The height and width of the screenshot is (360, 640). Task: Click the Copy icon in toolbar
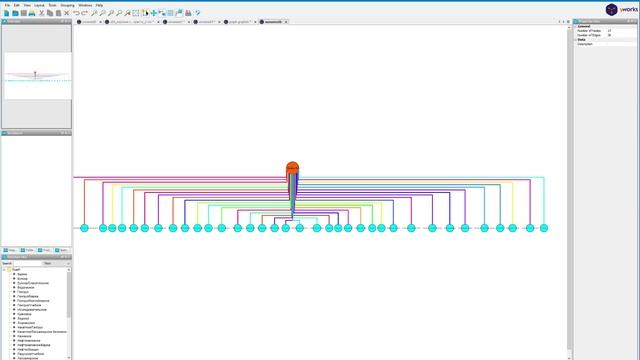pos(50,13)
